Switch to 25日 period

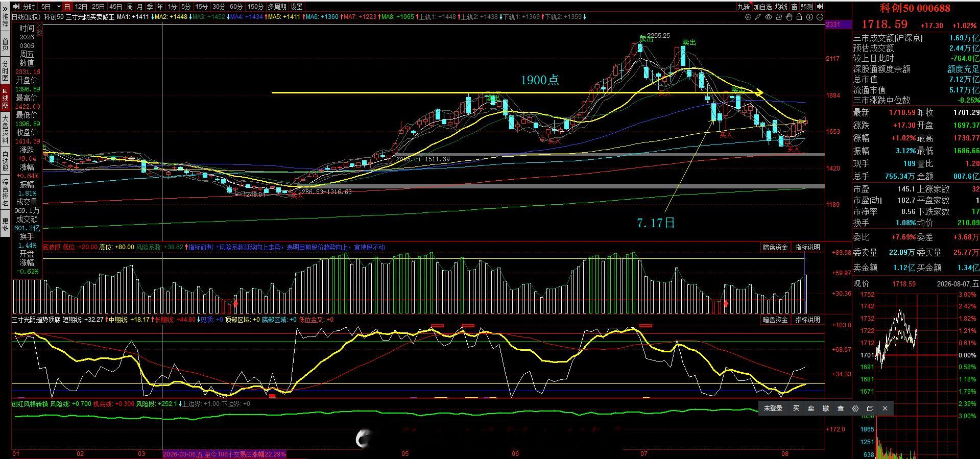coord(99,7)
